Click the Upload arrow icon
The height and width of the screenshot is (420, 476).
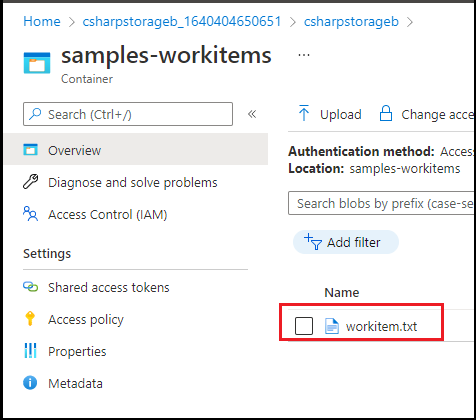[x=304, y=113]
